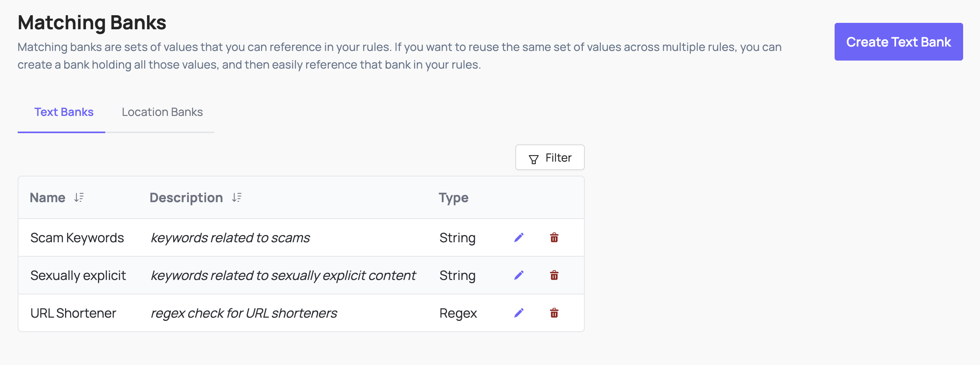Screen dimensions: 980x365
Task: Click the trash icon for Sexually explicit bank
Action: point(554,275)
